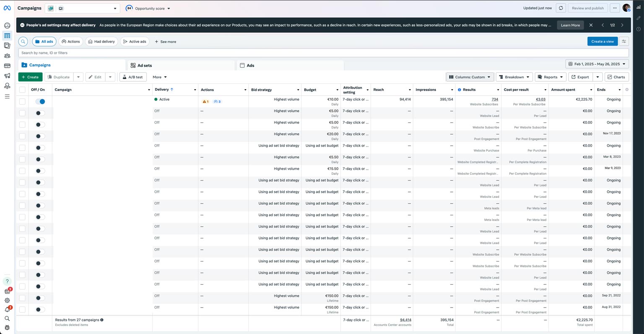The height and width of the screenshot is (334, 644).
Task: Open the Meta logo home link
Action: [x=7, y=8]
